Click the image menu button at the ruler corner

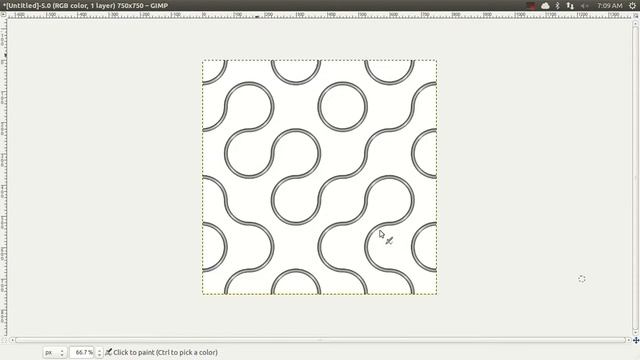(3, 15)
